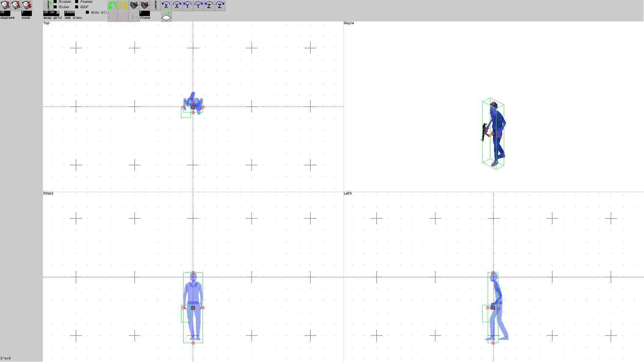Click the soldier figure icon with green dot

49,5
